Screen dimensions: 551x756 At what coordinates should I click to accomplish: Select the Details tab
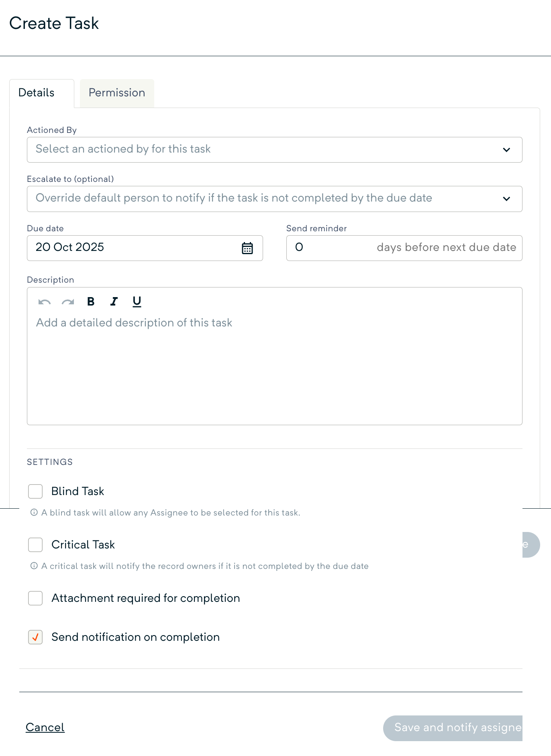click(37, 93)
